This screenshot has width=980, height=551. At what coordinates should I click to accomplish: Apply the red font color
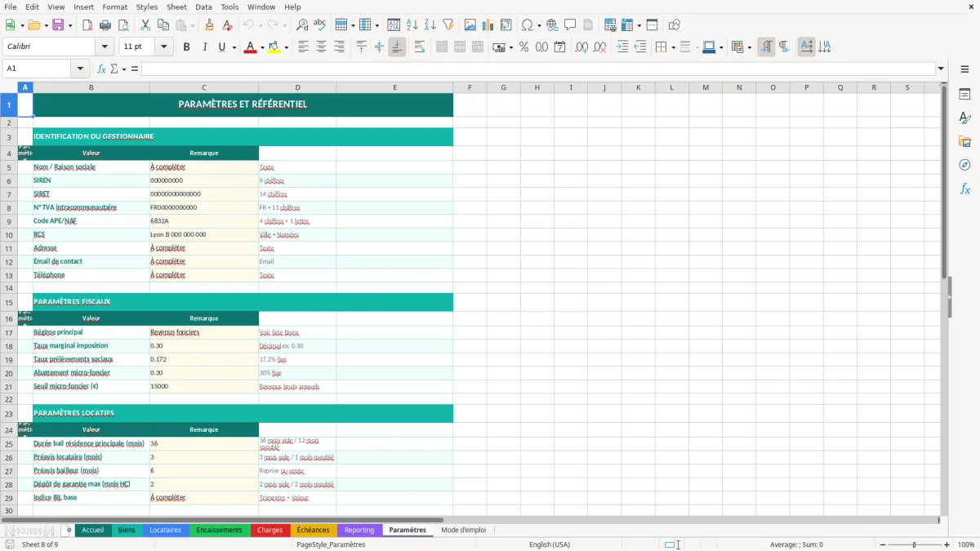pos(250,47)
